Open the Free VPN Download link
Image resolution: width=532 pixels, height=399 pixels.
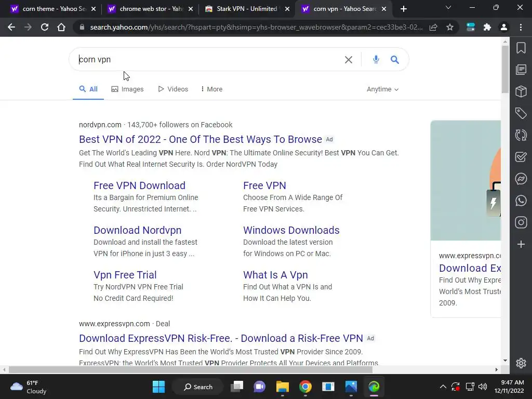pyautogui.click(x=139, y=185)
